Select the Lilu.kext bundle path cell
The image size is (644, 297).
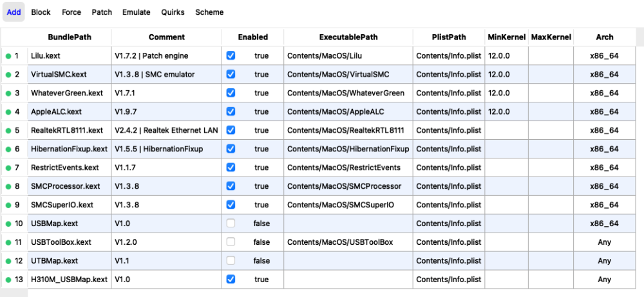(x=70, y=55)
